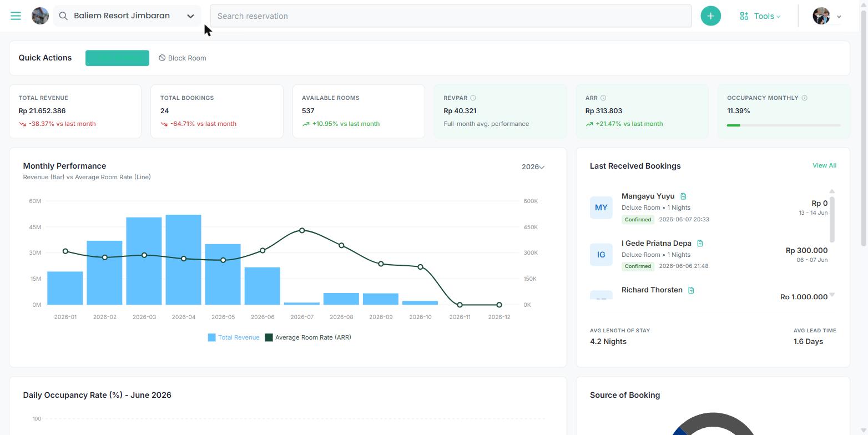Click the MY initials avatar
The width and height of the screenshot is (868, 435).
tap(601, 208)
